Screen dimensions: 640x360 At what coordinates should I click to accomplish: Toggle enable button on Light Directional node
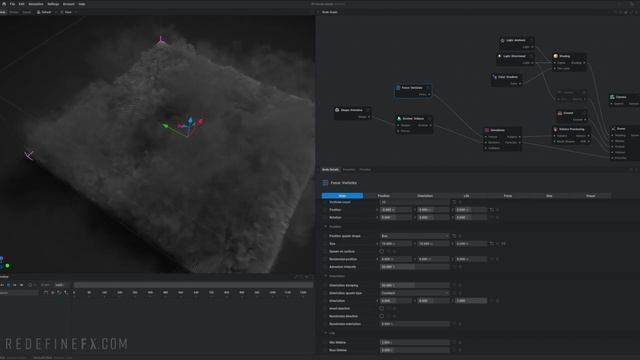coord(531,56)
